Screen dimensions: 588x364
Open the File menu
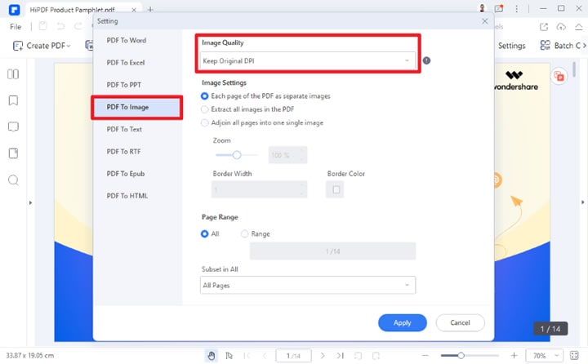(16, 27)
